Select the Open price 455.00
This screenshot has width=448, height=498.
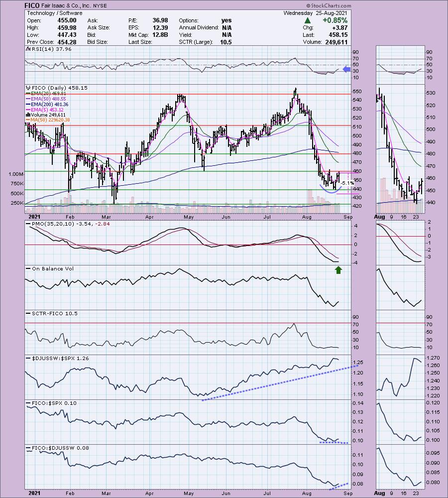click(x=67, y=20)
